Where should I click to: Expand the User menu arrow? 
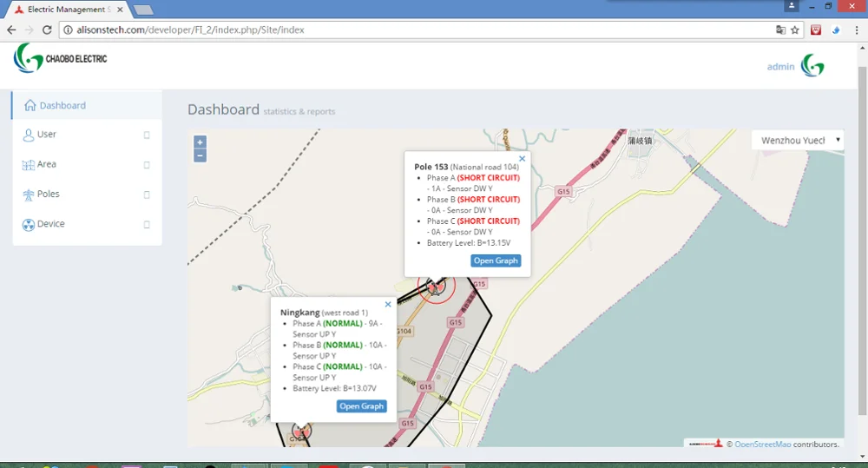click(147, 135)
